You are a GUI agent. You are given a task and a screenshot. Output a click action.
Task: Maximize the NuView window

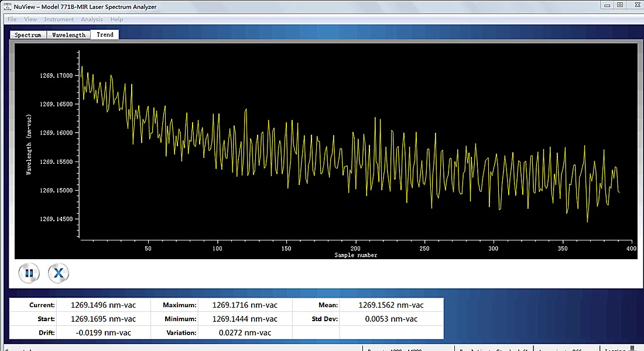[x=619, y=5]
